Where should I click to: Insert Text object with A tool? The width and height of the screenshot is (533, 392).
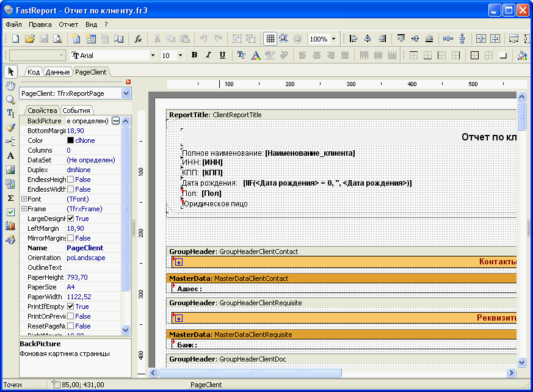click(10, 156)
